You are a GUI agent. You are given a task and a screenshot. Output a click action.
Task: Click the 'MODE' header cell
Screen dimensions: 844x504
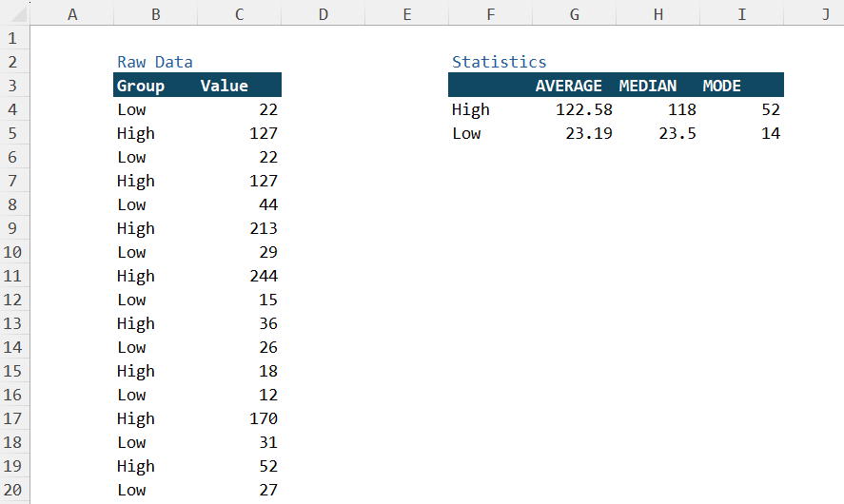click(x=742, y=86)
